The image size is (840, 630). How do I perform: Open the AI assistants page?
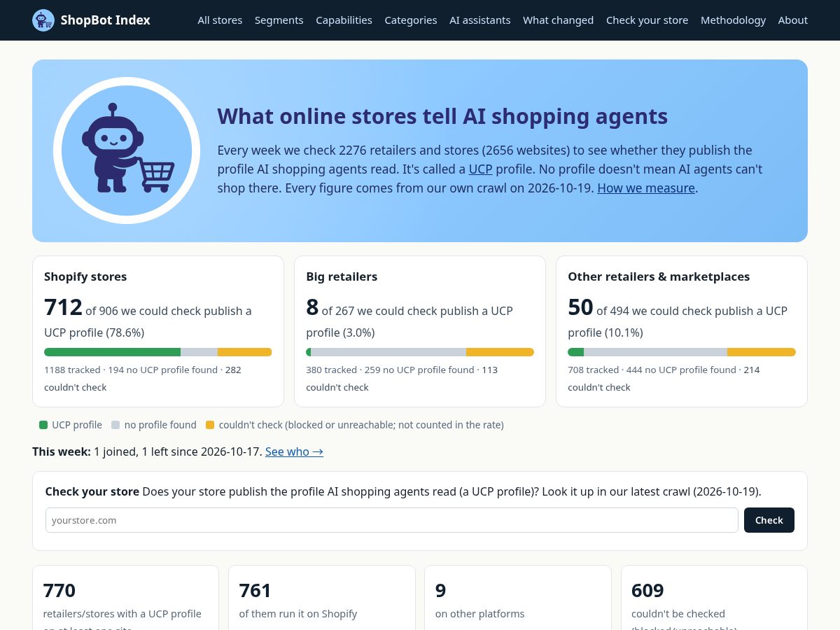pyautogui.click(x=480, y=20)
